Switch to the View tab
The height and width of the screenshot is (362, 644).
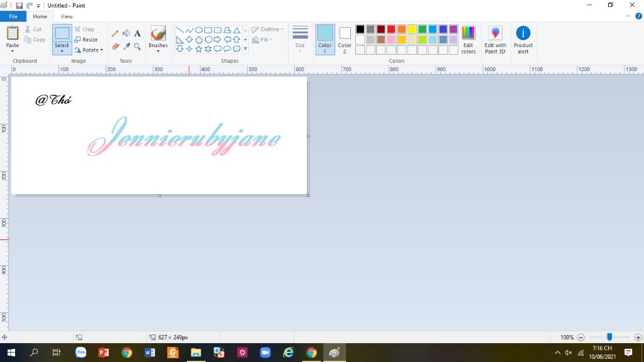[x=67, y=16]
